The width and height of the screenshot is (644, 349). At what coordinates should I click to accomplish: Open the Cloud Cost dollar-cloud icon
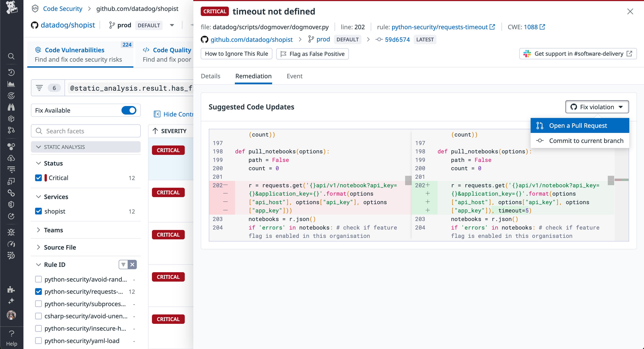pyautogui.click(x=12, y=158)
